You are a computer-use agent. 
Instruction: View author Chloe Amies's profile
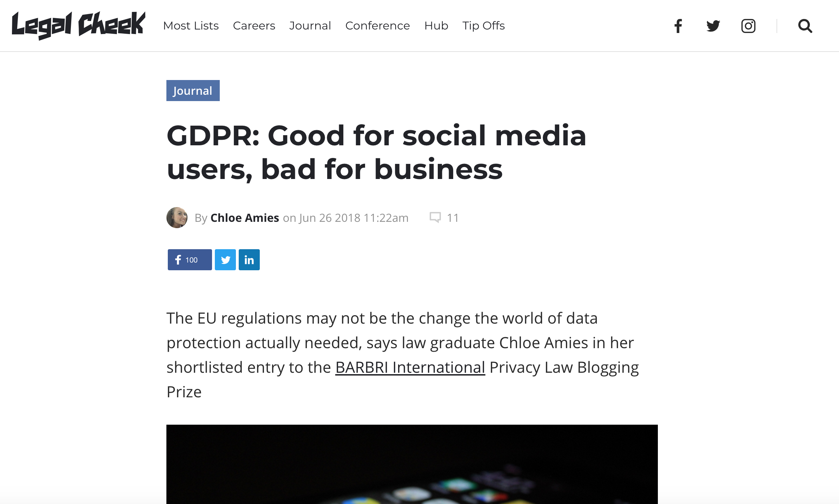[x=245, y=218]
